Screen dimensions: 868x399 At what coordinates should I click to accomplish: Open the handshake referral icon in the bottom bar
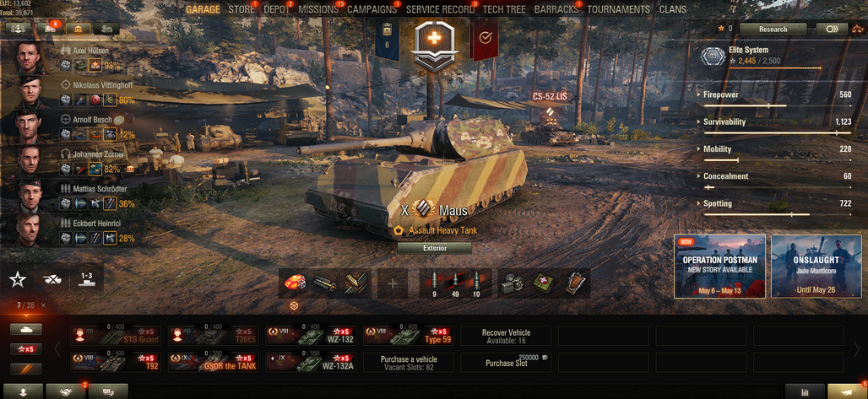click(66, 391)
